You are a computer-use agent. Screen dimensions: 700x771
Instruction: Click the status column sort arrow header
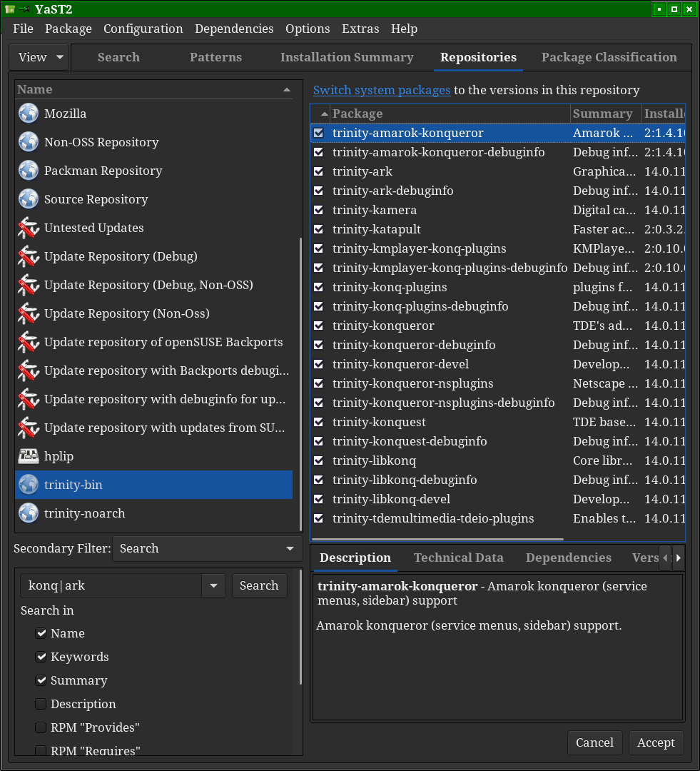click(321, 114)
